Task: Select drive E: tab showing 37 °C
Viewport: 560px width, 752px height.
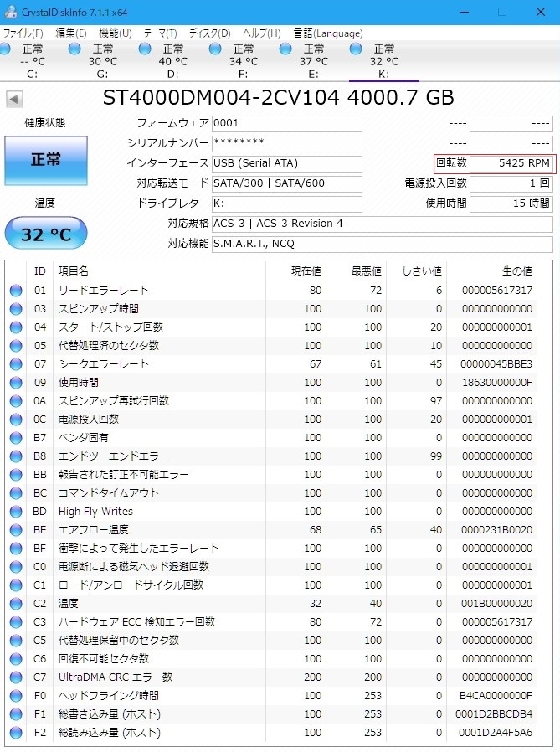Action: 314,61
